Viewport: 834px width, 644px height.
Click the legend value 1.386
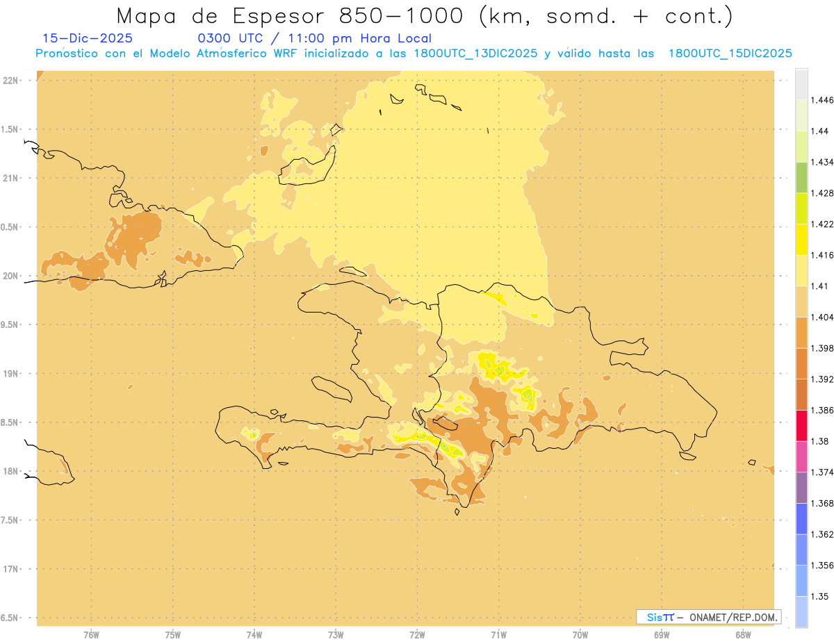point(821,410)
